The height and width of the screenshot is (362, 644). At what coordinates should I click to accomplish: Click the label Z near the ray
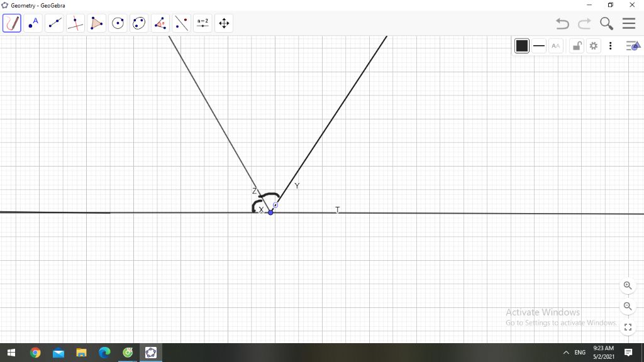click(x=254, y=191)
